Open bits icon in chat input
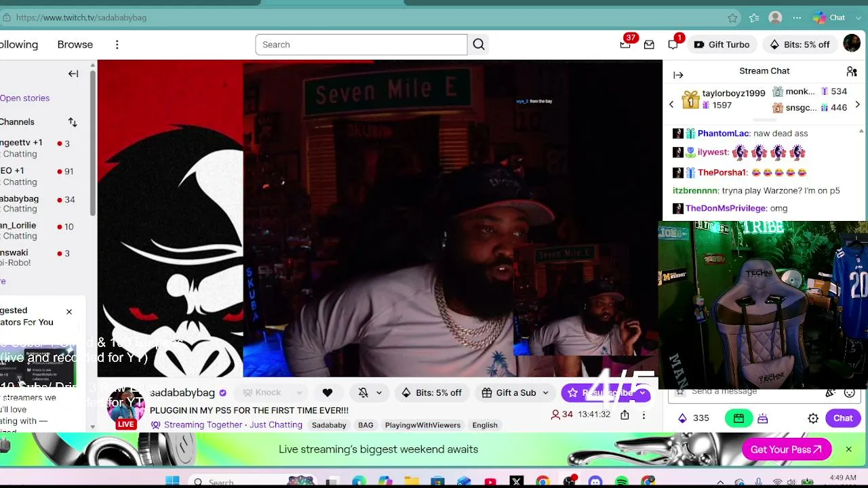 click(x=830, y=392)
